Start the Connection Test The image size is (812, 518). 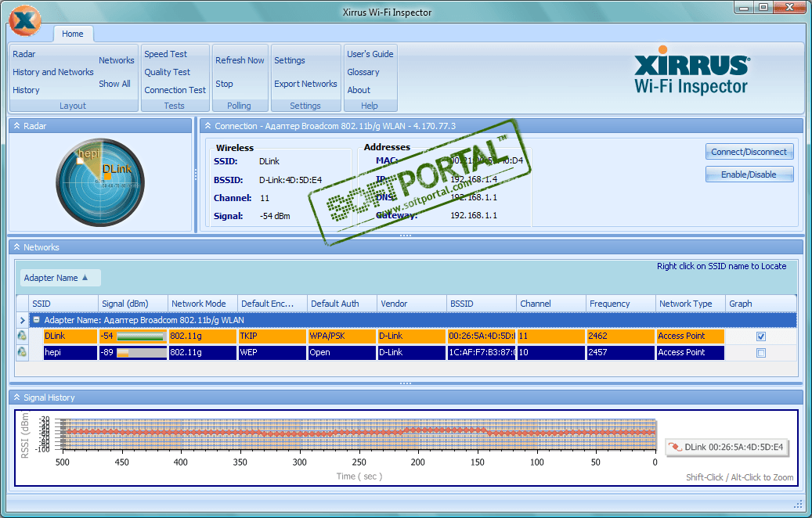pos(175,90)
